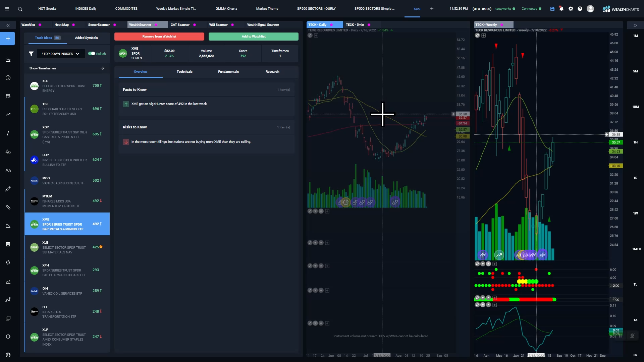Viewport: 644px width, 362px height.
Task: Toggle the Bullish switch
Action: tap(92, 54)
